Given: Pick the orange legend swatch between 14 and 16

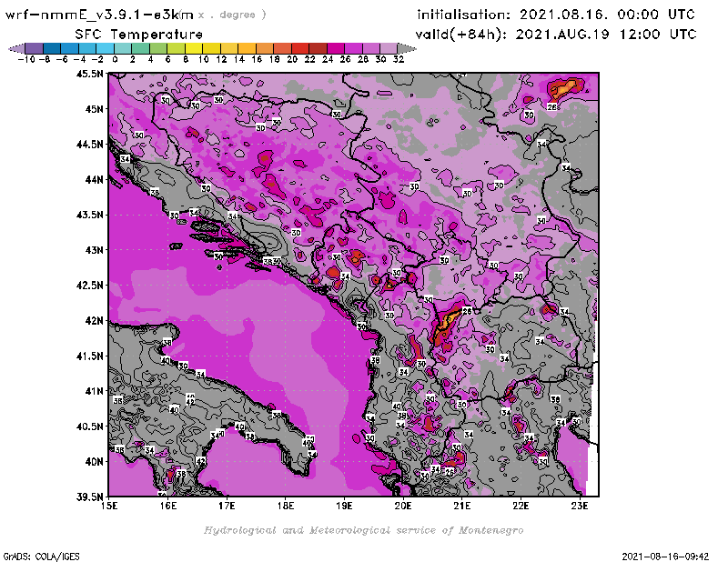Looking at the screenshot, I should (247, 48).
